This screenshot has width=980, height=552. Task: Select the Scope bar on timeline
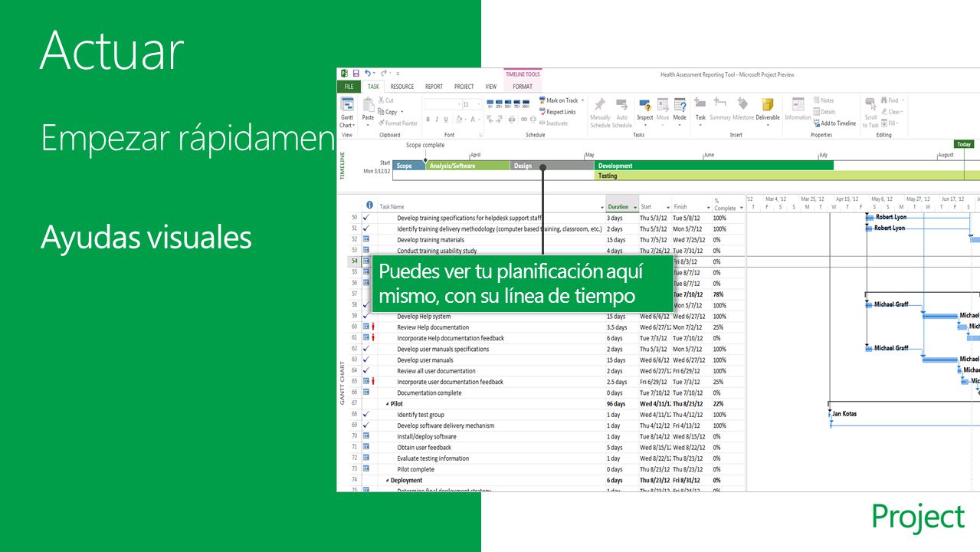point(408,166)
